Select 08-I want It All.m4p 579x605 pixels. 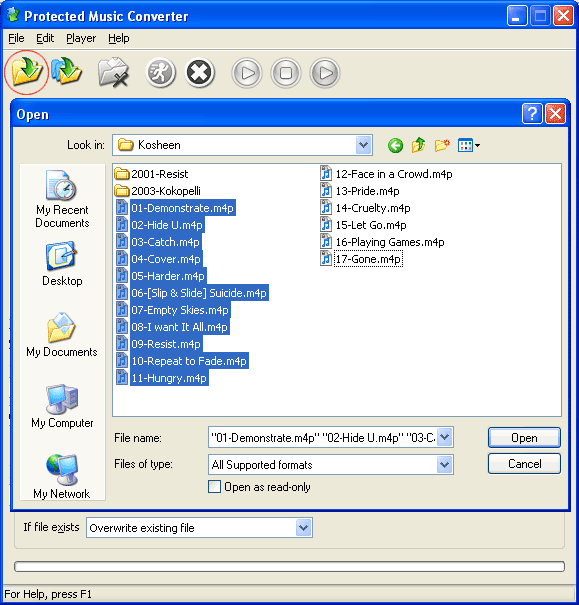click(x=173, y=327)
